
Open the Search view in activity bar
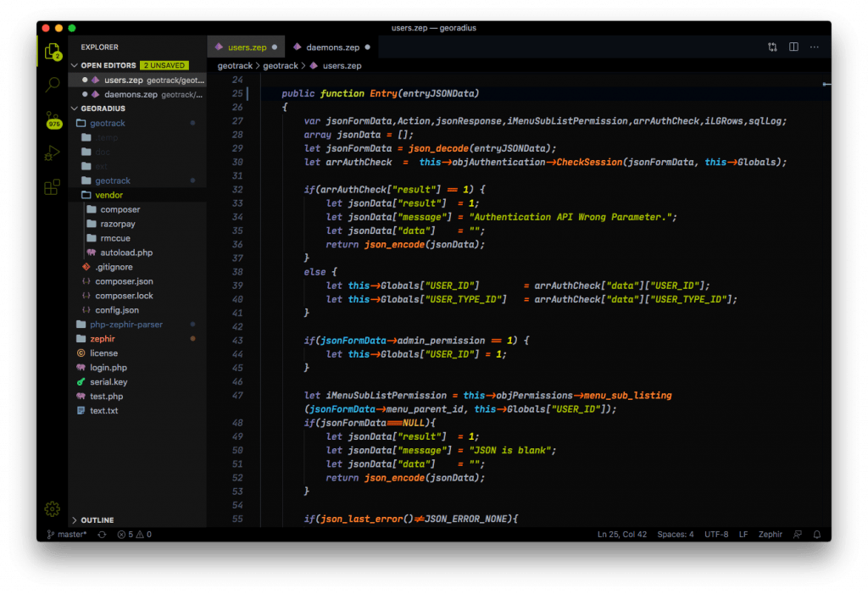click(53, 85)
